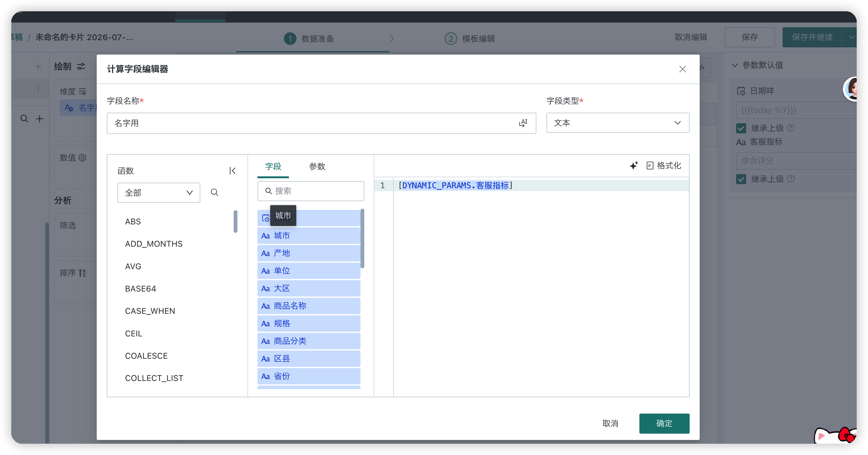Image resolution: width=868 pixels, height=455 pixels.
Task: Select the CASE_WHEN function
Action: pos(150,311)
